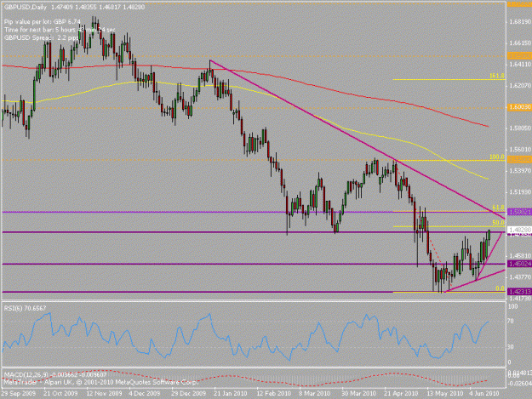Click the purple 1.45024 price tag
This screenshot has height=399, width=532.
click(x=519, y=264)
